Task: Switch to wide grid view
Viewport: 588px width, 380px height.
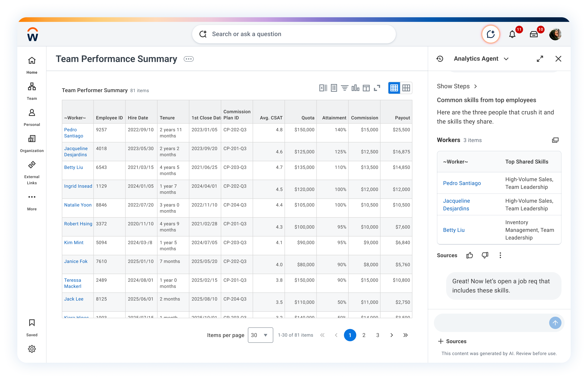Action: (406, 88)
